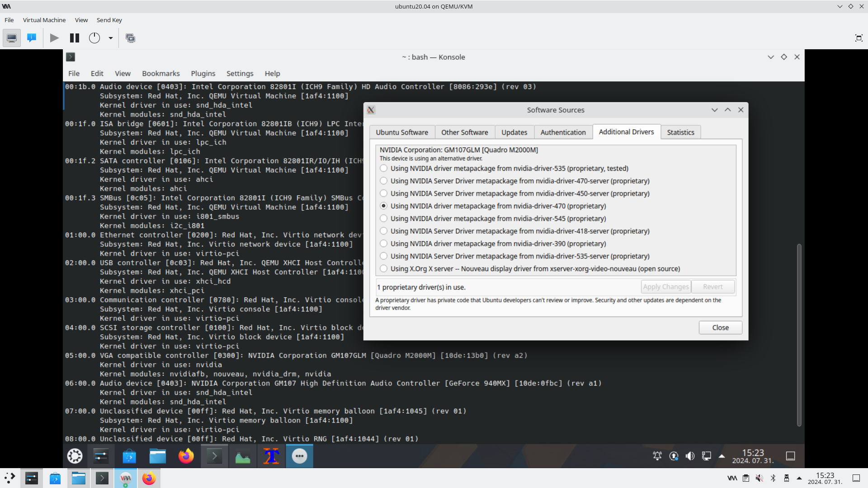
Task: Open the Virtual Machine menu
Action: [x=44, y=20]
